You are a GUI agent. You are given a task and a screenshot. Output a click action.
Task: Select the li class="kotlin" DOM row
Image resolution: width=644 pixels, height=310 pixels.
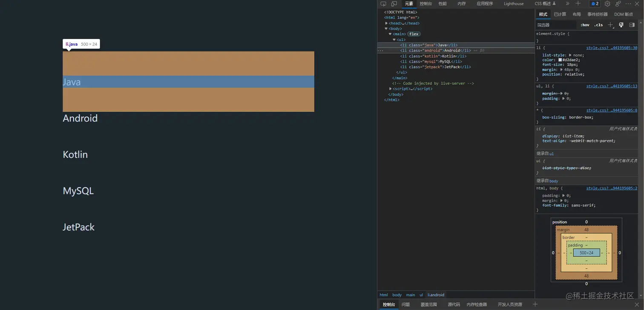pos(456,56)
